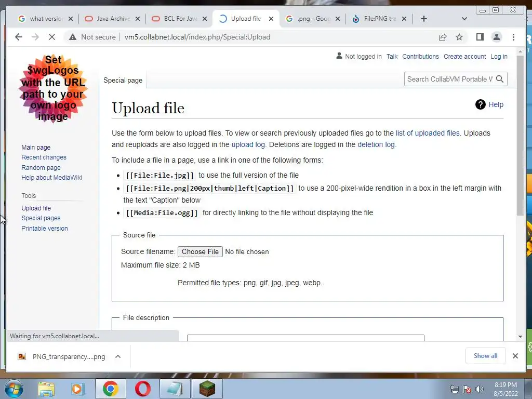Click the address bar URL
Viewport: 532px width, 399px height.
tap(197, 37)
